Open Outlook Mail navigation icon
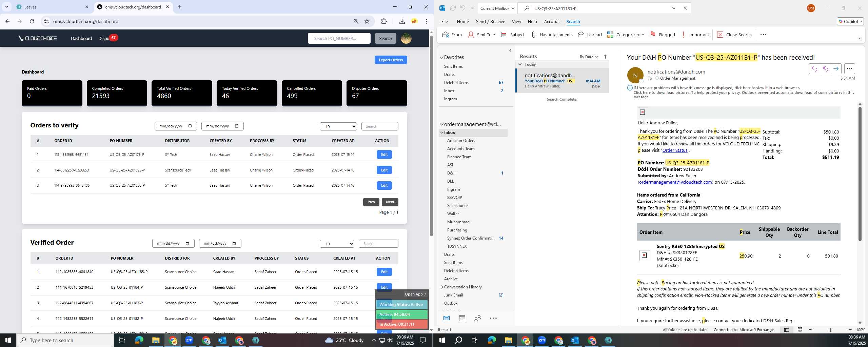 [447, 318]
